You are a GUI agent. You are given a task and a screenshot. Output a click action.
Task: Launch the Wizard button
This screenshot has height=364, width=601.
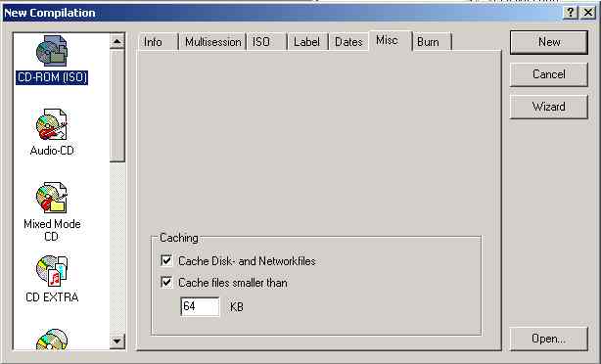click(x=548, y=107)
